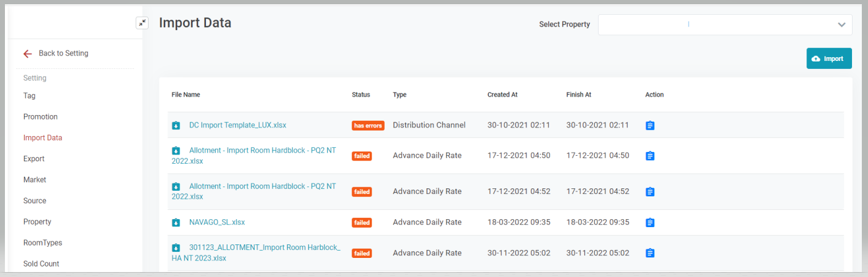868x277 pixels.
Task: Click inside the Select Property field
Action: click(x=715, y=25)
